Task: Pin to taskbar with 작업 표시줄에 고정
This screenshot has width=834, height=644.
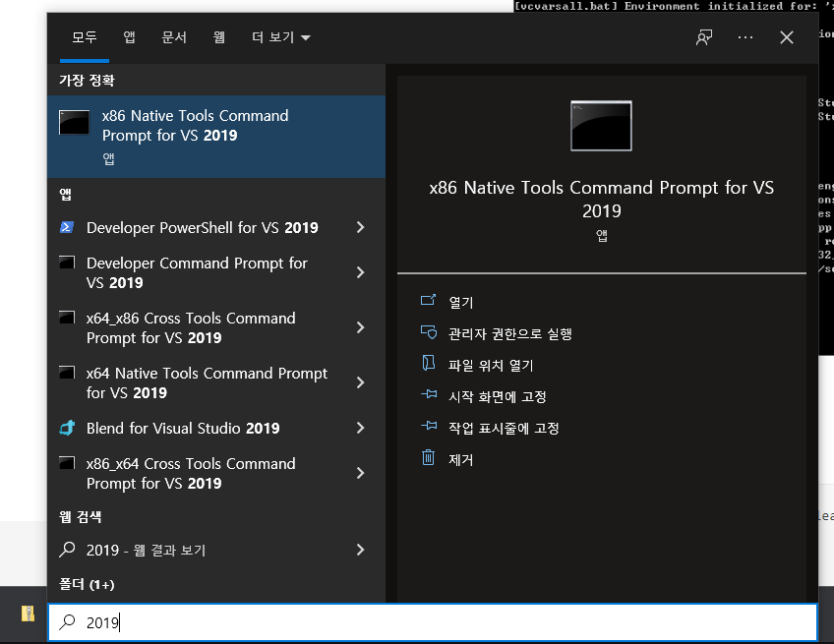Action: click(504, 428)
